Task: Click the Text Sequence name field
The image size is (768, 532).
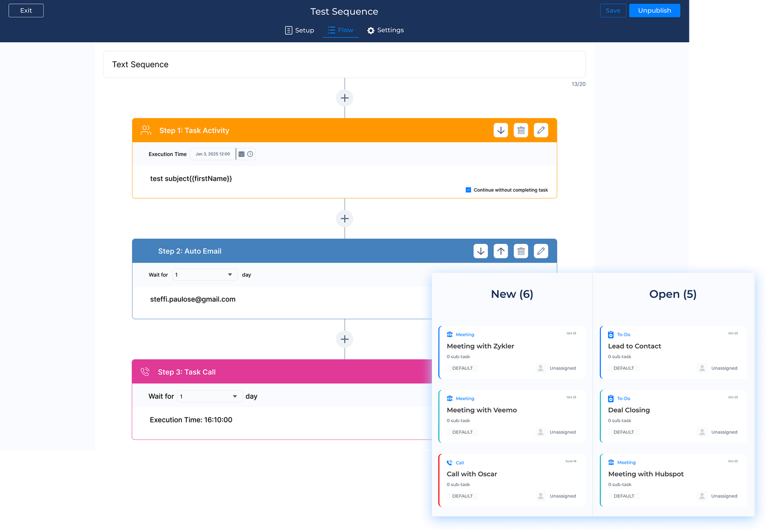Action: pos(344,65)
